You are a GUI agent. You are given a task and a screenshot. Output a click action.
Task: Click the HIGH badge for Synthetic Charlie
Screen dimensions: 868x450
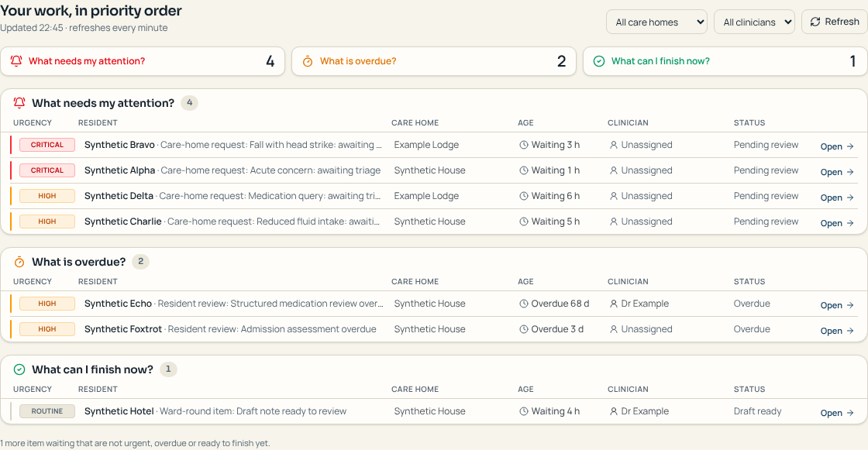(x=47, y=222)
